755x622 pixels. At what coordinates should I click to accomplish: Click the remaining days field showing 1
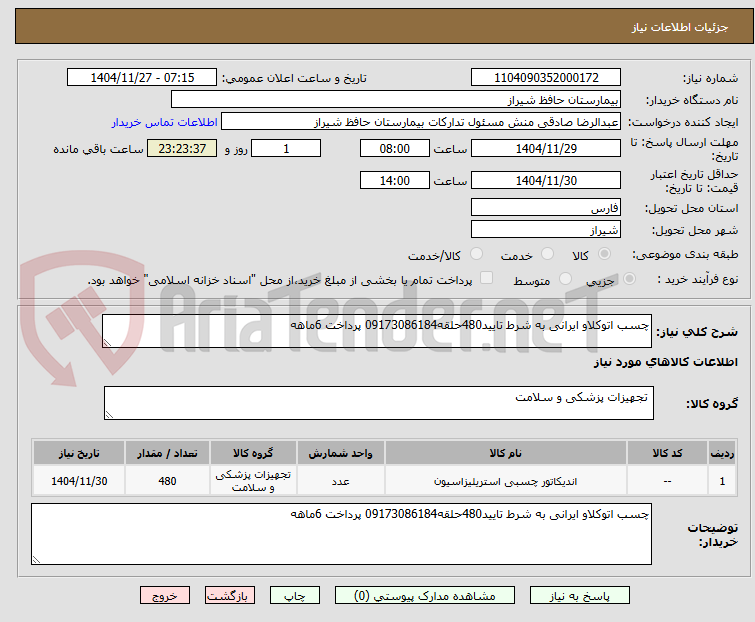[x=286, y=148]
